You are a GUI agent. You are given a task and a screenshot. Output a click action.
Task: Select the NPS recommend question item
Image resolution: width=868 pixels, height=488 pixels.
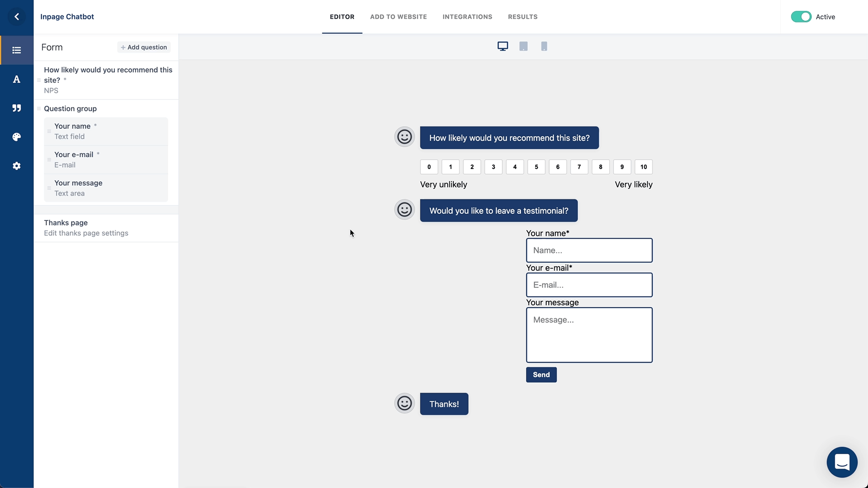click(x=106, y=80)
